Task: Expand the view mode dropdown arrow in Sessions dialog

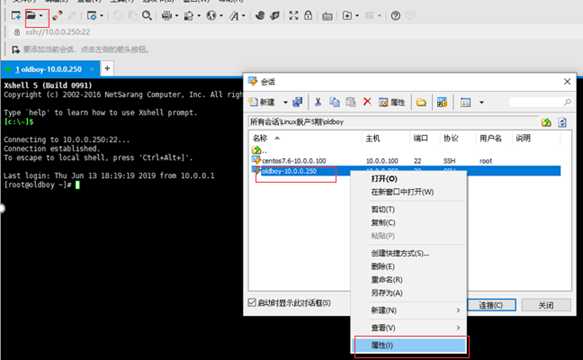Action: point(481,102)
